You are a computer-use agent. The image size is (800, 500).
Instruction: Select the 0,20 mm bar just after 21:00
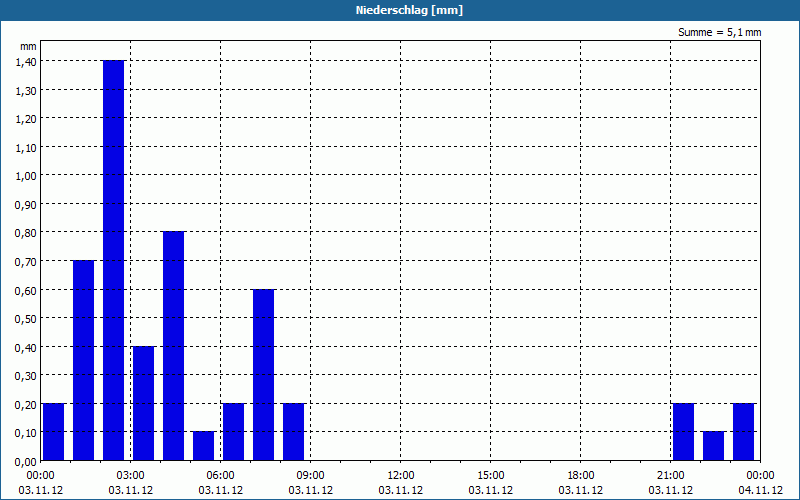pos(684,432)
